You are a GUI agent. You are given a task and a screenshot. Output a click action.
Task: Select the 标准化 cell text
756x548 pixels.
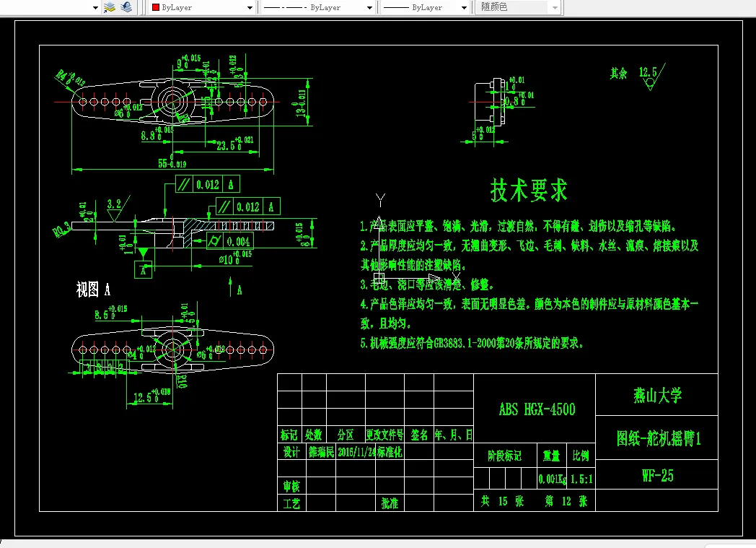[390, 452]
